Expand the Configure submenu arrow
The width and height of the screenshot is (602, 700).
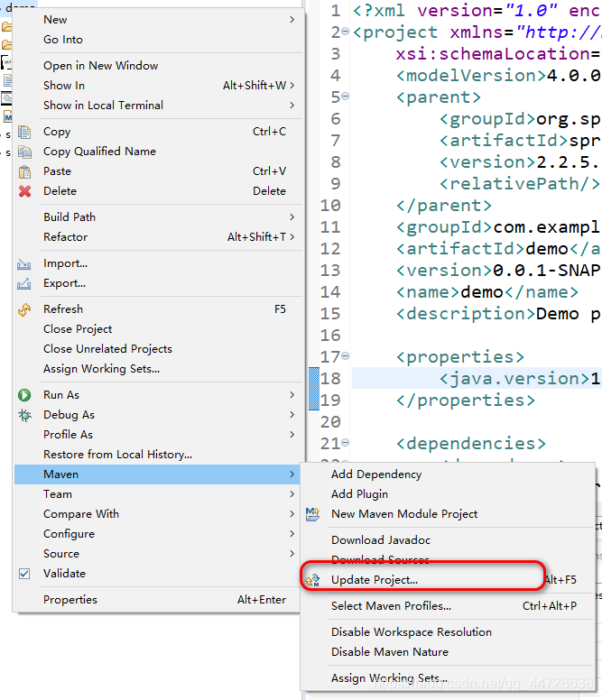(292, 534)
